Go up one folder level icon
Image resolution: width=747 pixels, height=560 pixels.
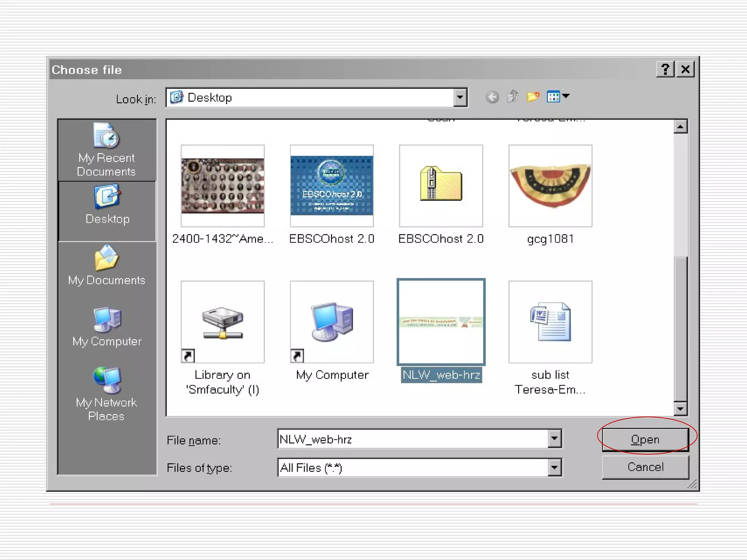click(x=512, y=97)
